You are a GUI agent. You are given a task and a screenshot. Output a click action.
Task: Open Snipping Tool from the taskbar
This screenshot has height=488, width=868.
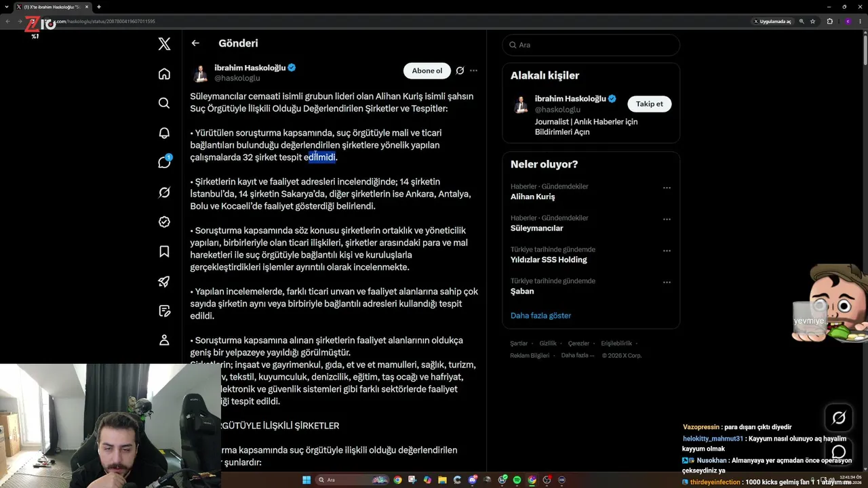[412, 480]
